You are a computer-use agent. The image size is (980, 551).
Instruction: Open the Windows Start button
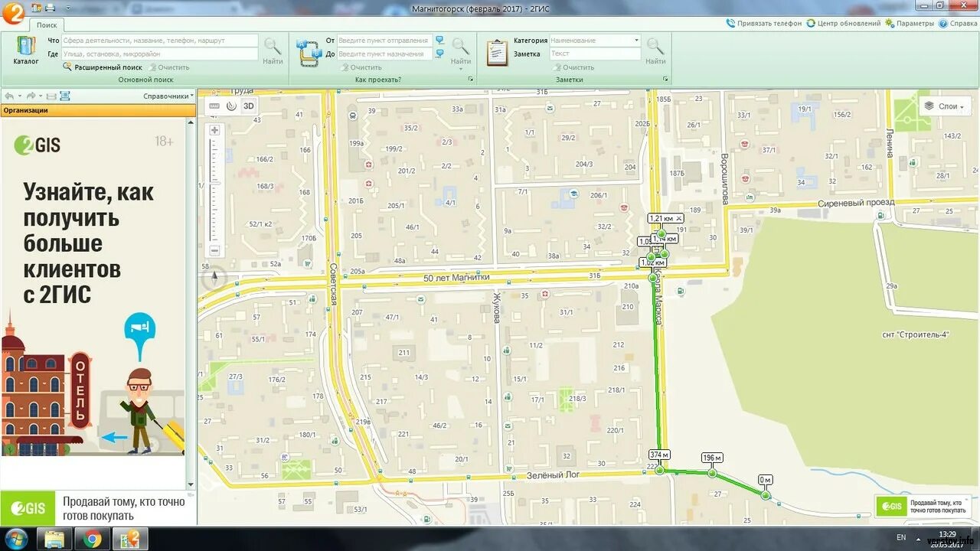(15, 539)
